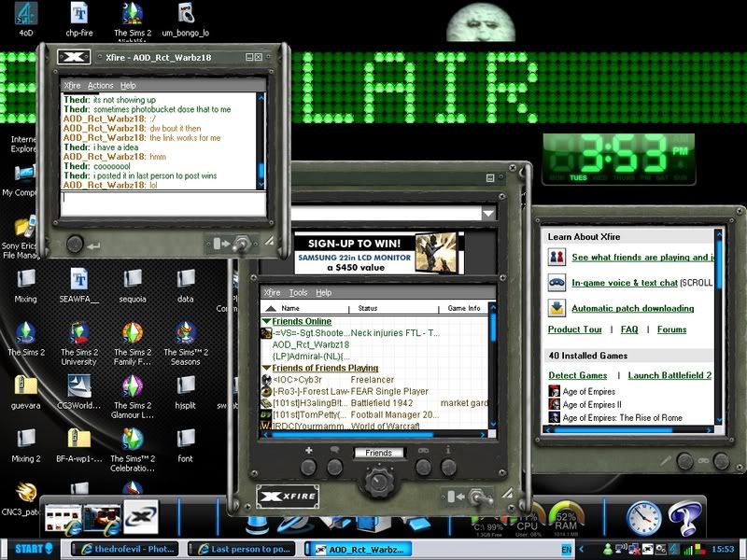Select the SEAWFA__ font file icon
The image size is (747, 560).
pos(79,286)
